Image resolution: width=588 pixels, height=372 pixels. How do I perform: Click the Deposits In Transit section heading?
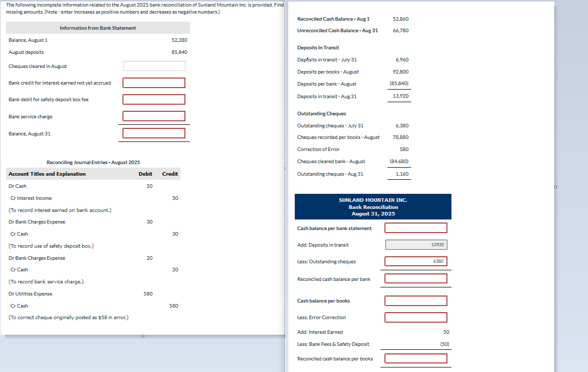point(318,48)
